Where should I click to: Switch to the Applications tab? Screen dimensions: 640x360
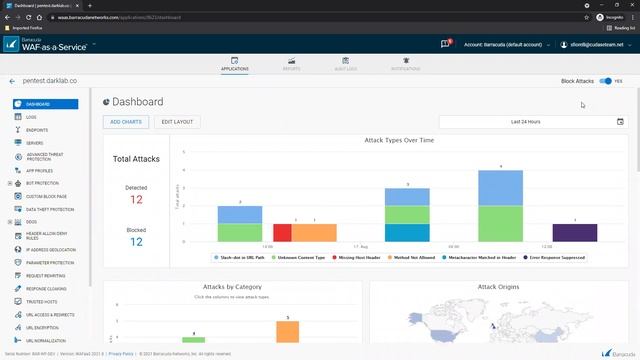pyautogui.click(x=235, y=64)
